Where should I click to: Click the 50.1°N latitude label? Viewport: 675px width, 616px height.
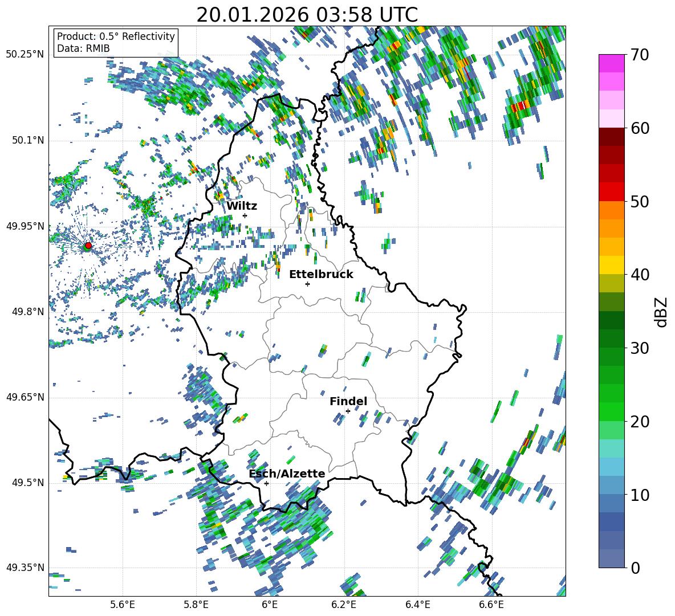[27, 140]
